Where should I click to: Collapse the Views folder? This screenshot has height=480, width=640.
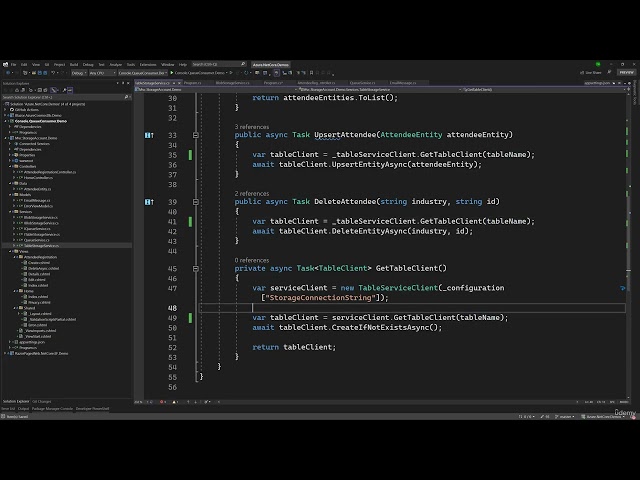[x=10, y=251]
